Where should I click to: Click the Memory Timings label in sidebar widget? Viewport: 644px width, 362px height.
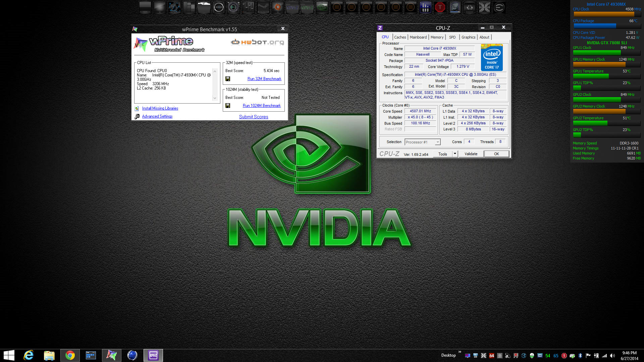coord(586,148)
